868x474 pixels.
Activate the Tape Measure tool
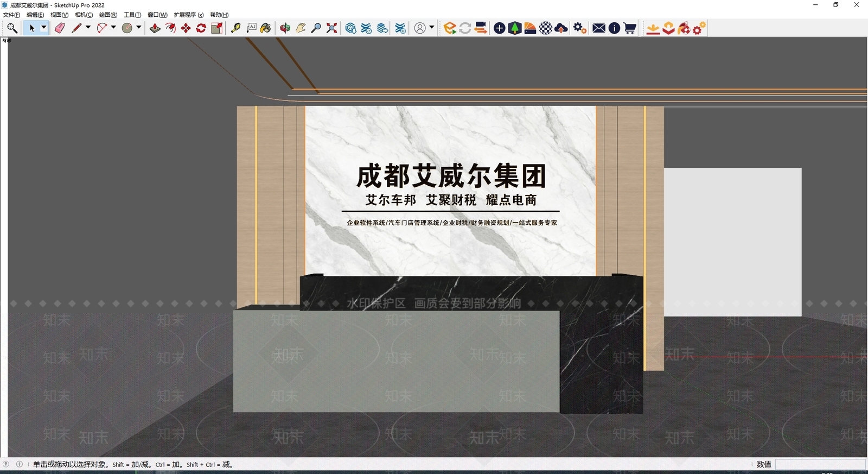235,28
